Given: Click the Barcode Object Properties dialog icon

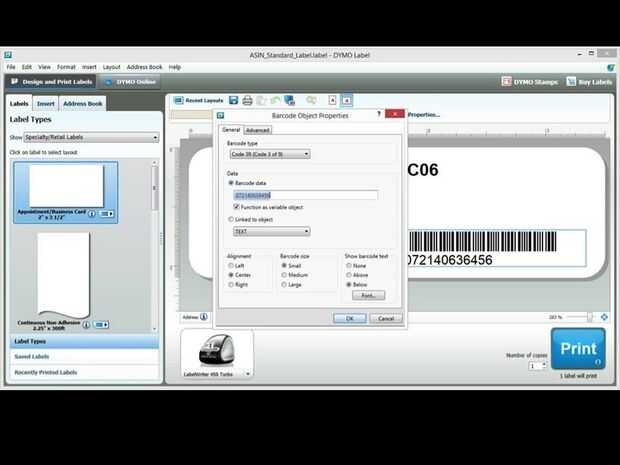Looking at the screenshot, I should pos(221,115).
